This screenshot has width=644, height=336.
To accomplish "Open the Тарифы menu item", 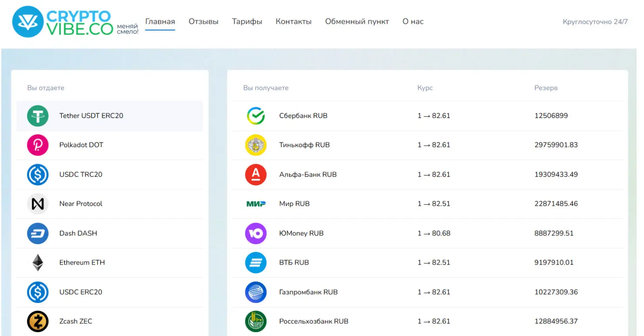I will point(247,22).
